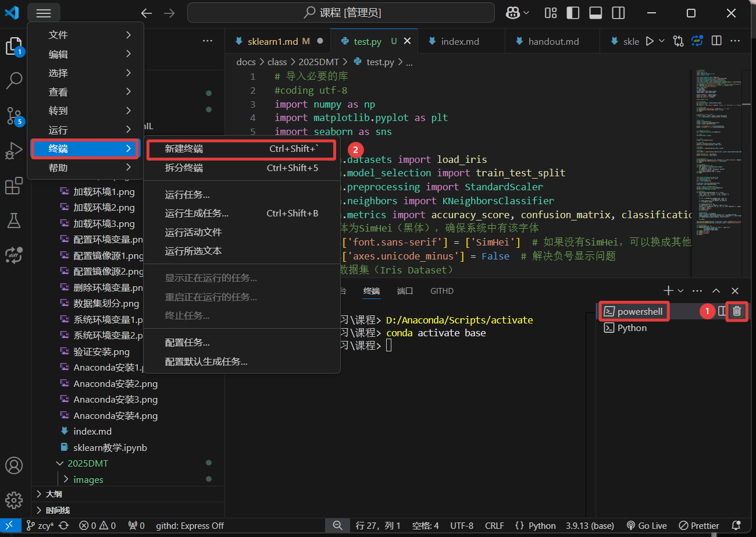The width and height of the screenshot is (756, 537).
Task: Open the Accounts icon in activity bar
Action: tap(13, 465)
